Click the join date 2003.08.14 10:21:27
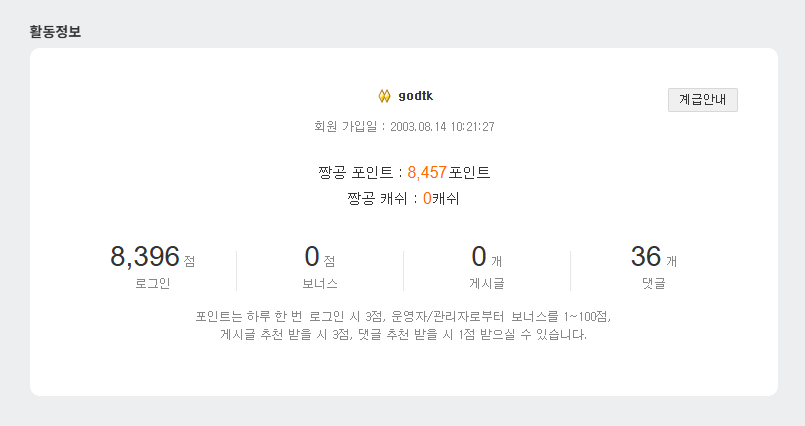The height and width of the screenshot is (426, 805). click(443, 127)
